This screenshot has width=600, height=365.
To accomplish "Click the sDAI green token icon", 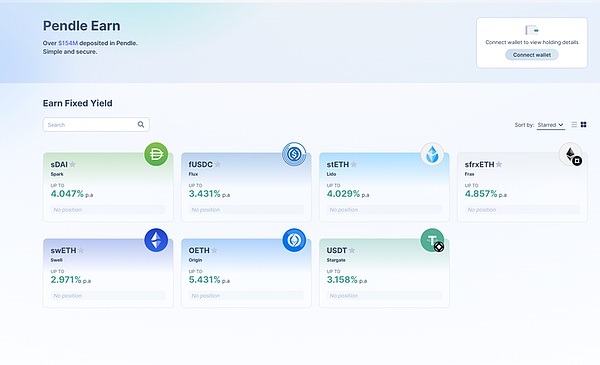I will (156, 154).
